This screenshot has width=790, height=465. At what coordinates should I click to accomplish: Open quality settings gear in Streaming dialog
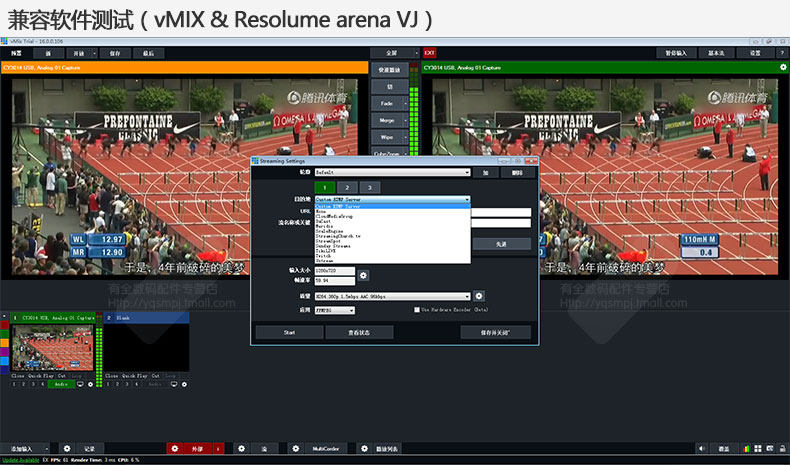[x=479, y=296]
